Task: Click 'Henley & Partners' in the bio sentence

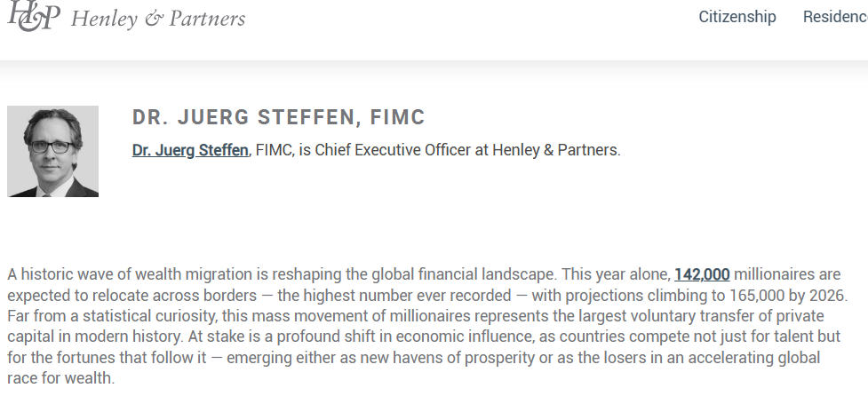Action: coord(555,150)
